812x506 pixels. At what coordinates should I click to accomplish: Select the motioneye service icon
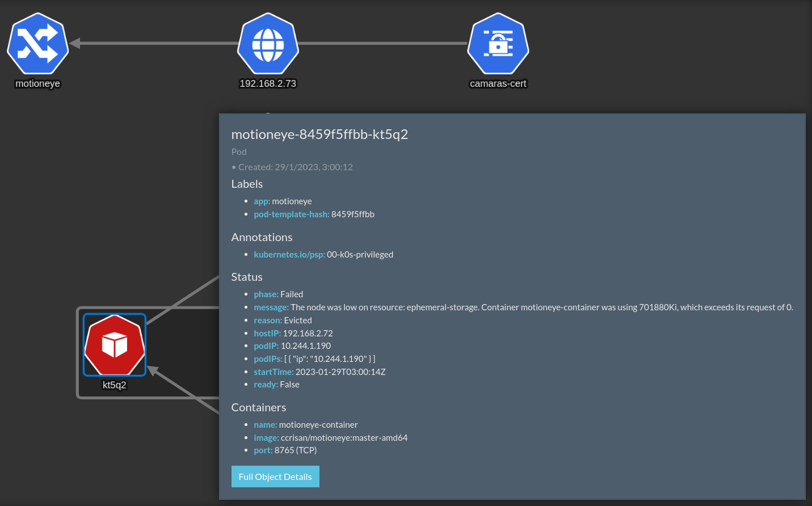tap(37, 44)
